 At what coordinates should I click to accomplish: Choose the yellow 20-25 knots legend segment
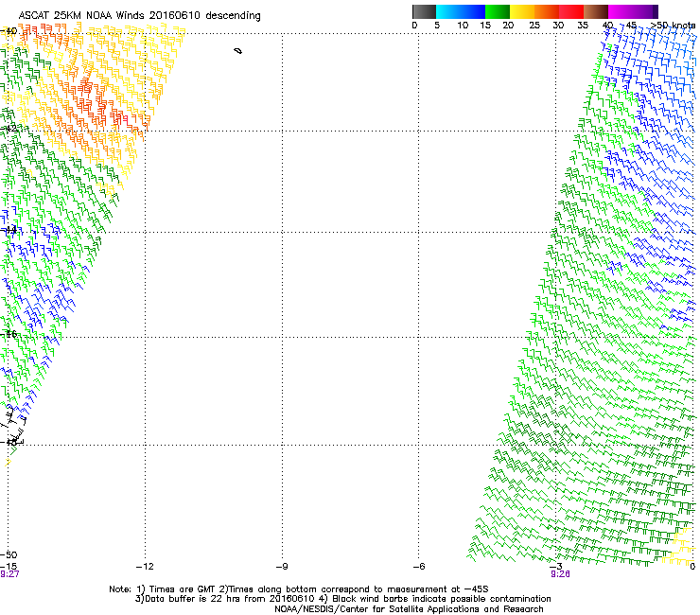522,11
